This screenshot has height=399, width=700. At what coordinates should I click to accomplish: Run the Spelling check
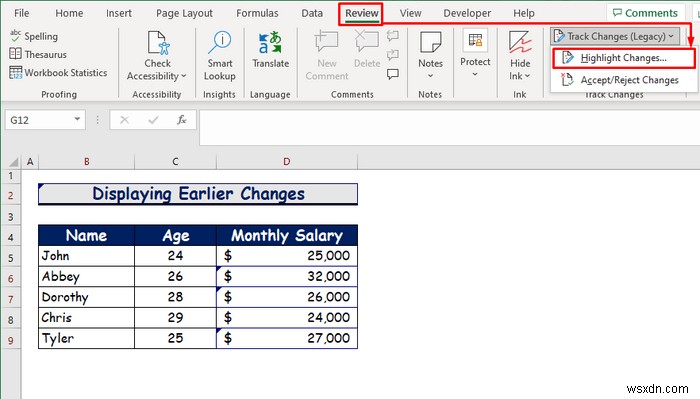click(34, 36)
